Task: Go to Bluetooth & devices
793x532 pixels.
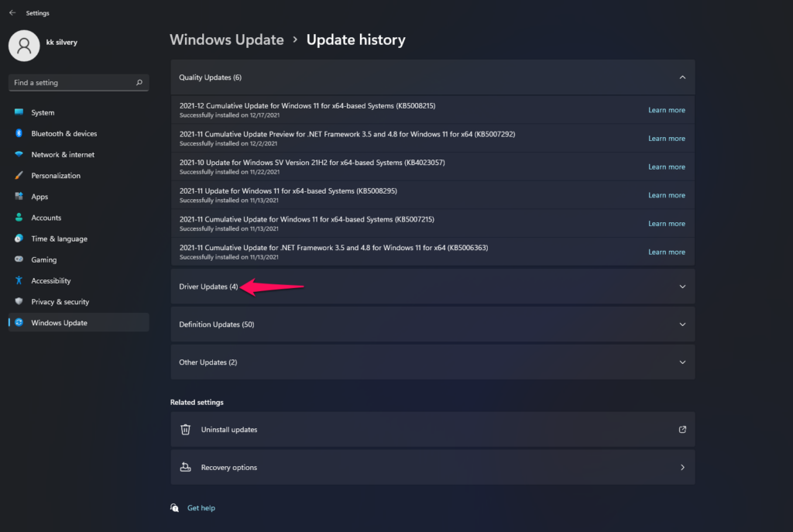Action: pyautogui.click(x=78, y=133)
